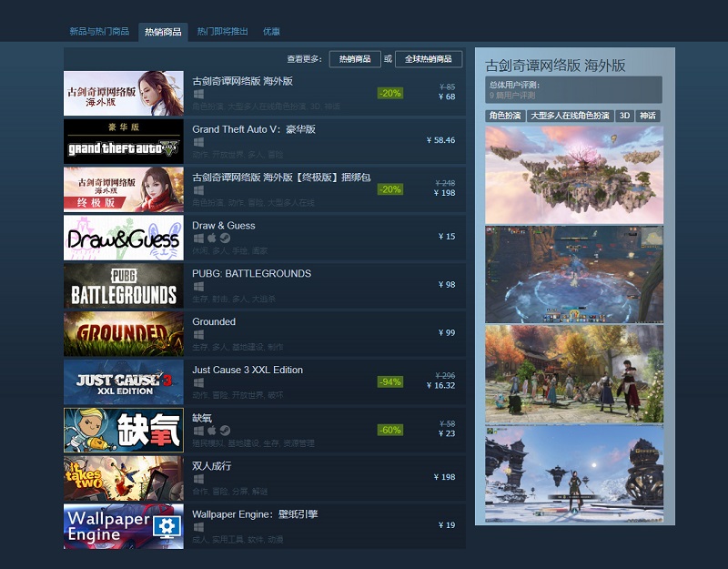Viewport: 728px width, 569px height.
Task: Open Wallpaper Engine capsule image
Action: [x=124, y=527]
